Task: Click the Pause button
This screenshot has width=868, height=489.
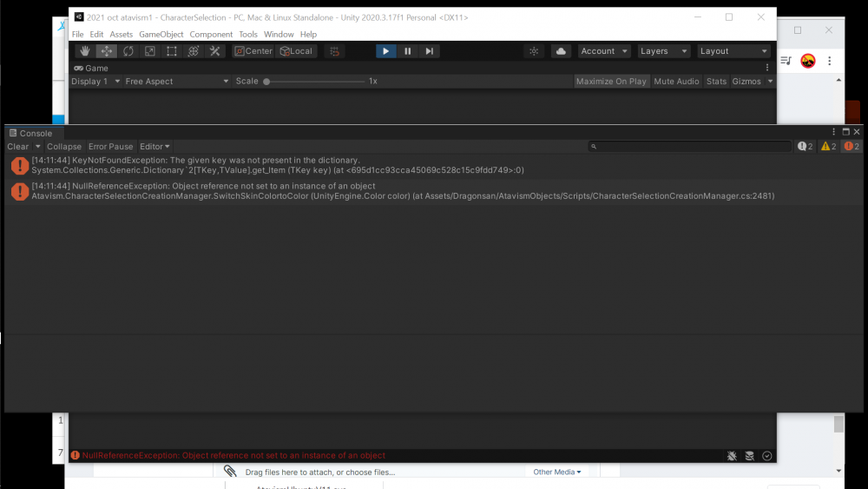Action: 408,51
